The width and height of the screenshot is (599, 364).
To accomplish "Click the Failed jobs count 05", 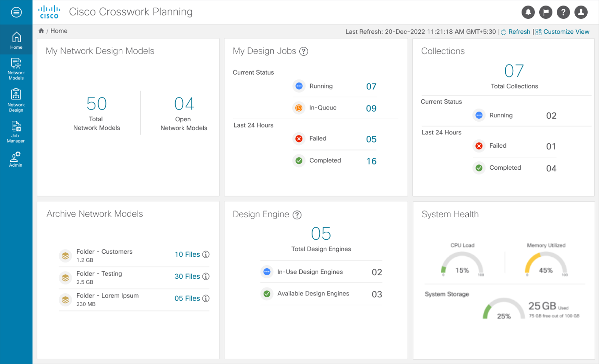I will pyautogui.click(x=371, y=139).
